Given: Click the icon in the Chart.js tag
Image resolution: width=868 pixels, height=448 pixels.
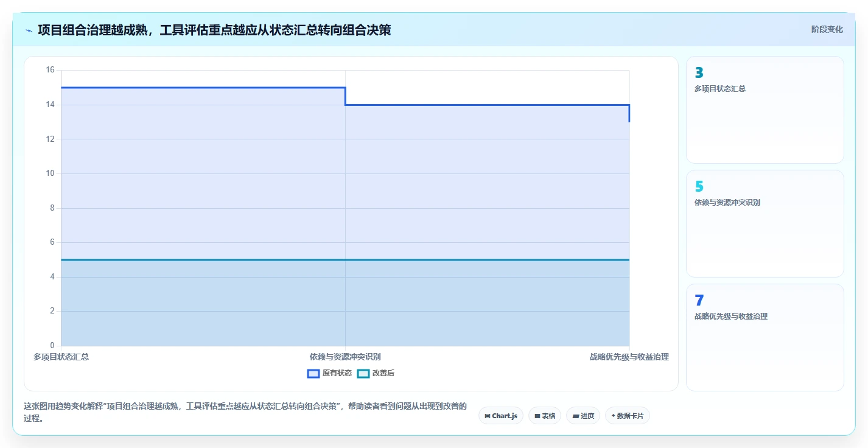Looking at the screenshot, I should (488, 416).
